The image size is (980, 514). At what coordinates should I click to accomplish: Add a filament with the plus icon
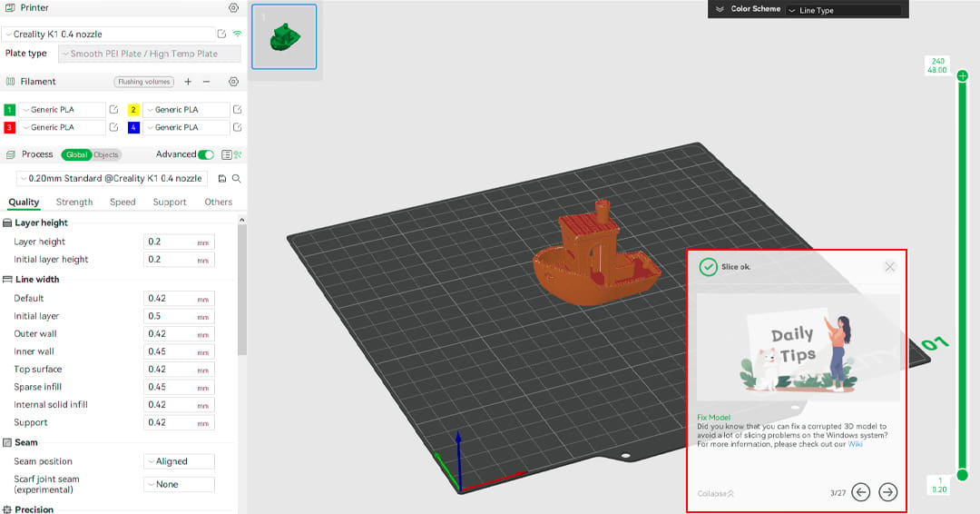[x=188, y=82]
